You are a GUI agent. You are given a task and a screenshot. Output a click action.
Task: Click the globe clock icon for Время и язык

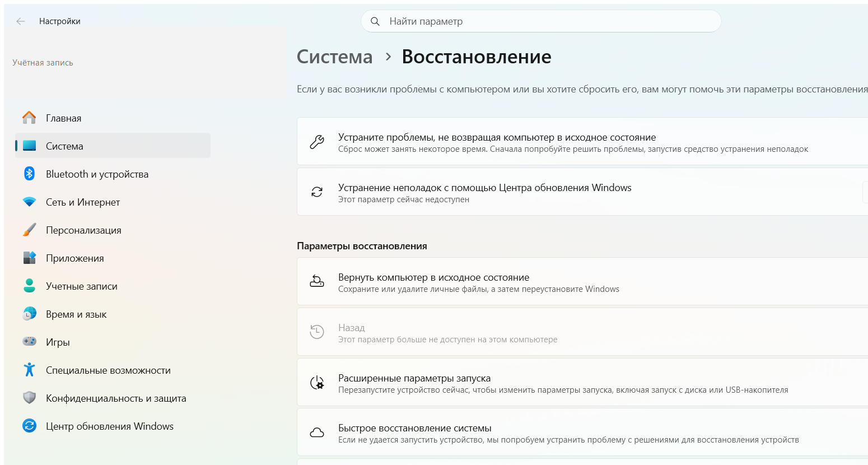(29, 314)
